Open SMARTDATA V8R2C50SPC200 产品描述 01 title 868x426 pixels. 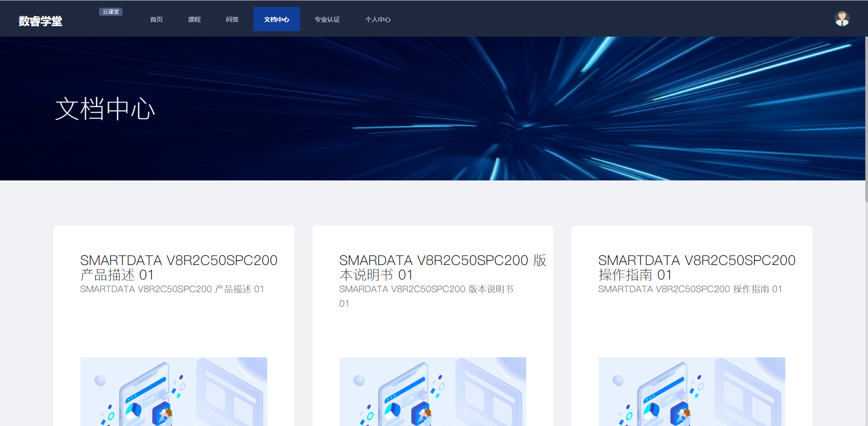[x=179, y=267]
